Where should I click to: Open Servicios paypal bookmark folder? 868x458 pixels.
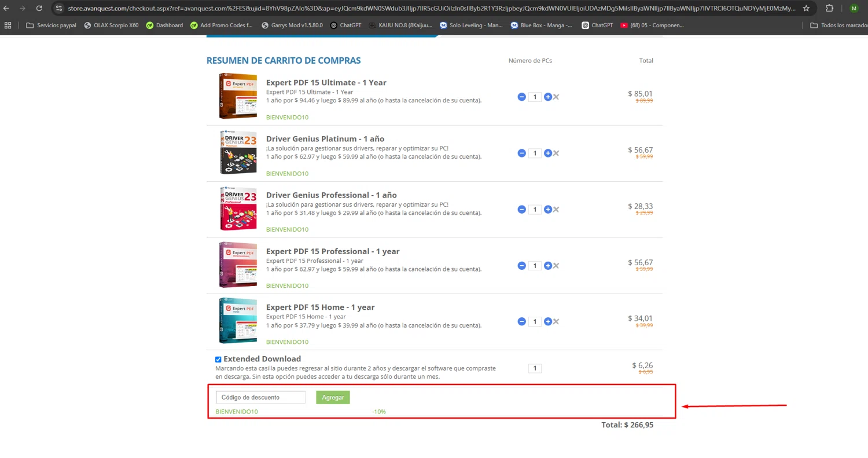click(52, 25)
